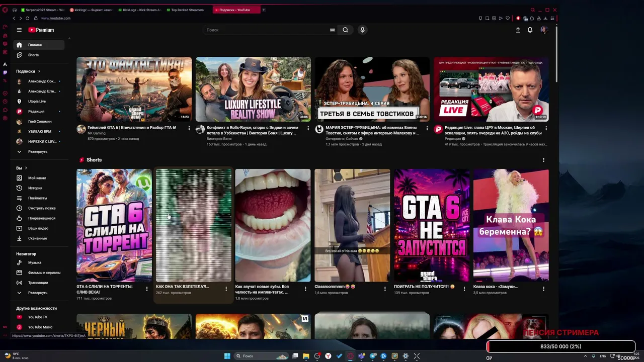Select Главная in the sidebar
This screenshot has width=644, height=362.
[39, 45]
